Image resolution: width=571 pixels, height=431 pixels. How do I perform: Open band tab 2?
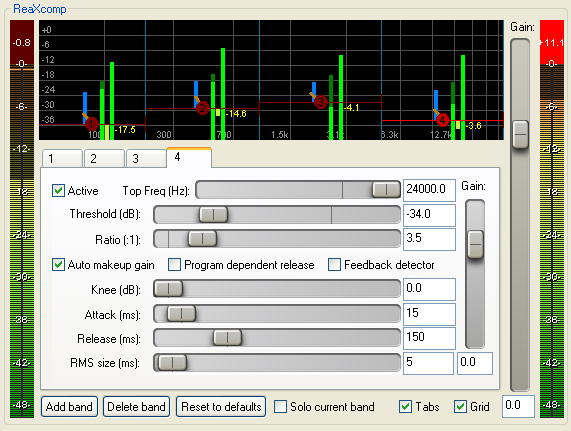click(x=104, y=158)
